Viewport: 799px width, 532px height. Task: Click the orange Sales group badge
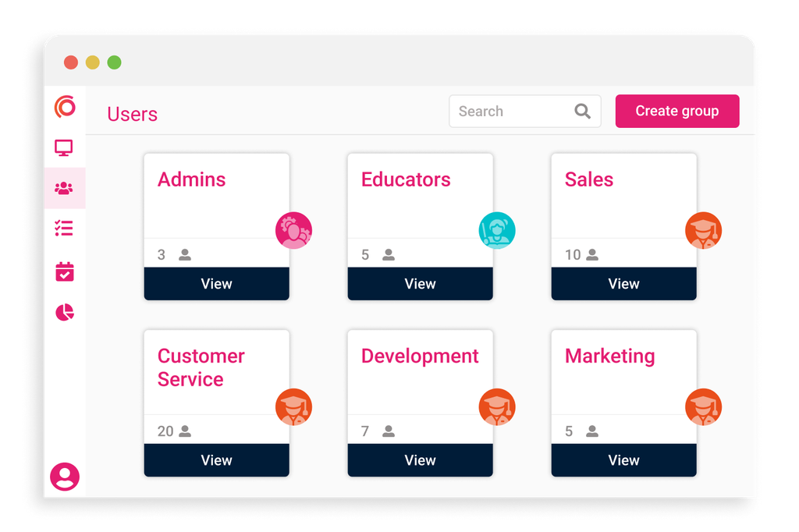[x=703, y=229]
